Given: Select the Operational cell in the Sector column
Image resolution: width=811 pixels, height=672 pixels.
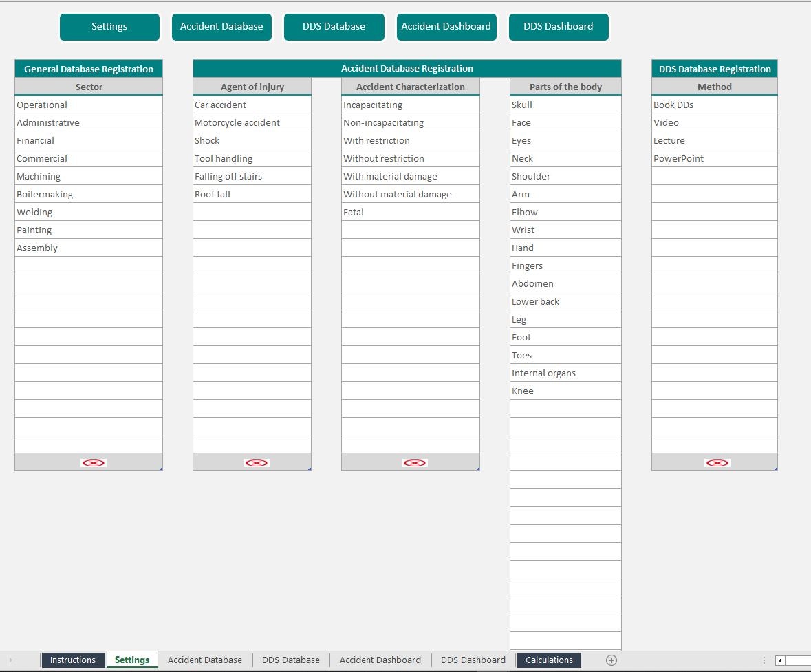Looking at the screenshot, I should [x=88, y=105].
